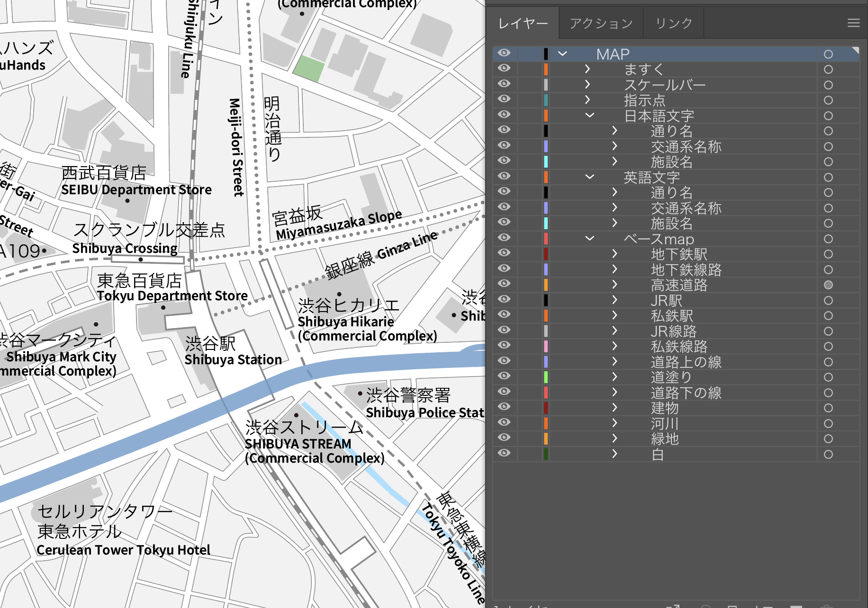
Task: Collapse the 英語文字 layer group
Action: pyautogui.click(x=589, y=177)
